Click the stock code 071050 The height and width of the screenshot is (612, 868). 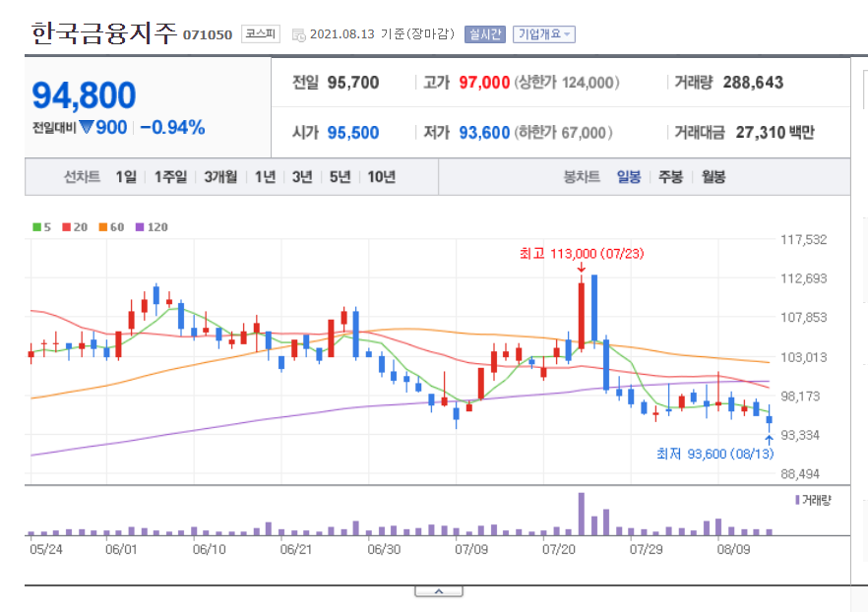(x=208, y=34)
